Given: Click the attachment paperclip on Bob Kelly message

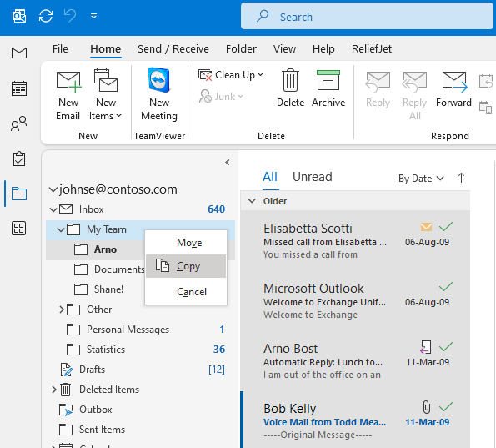Looking at the screenshot, I should [427, 407].
